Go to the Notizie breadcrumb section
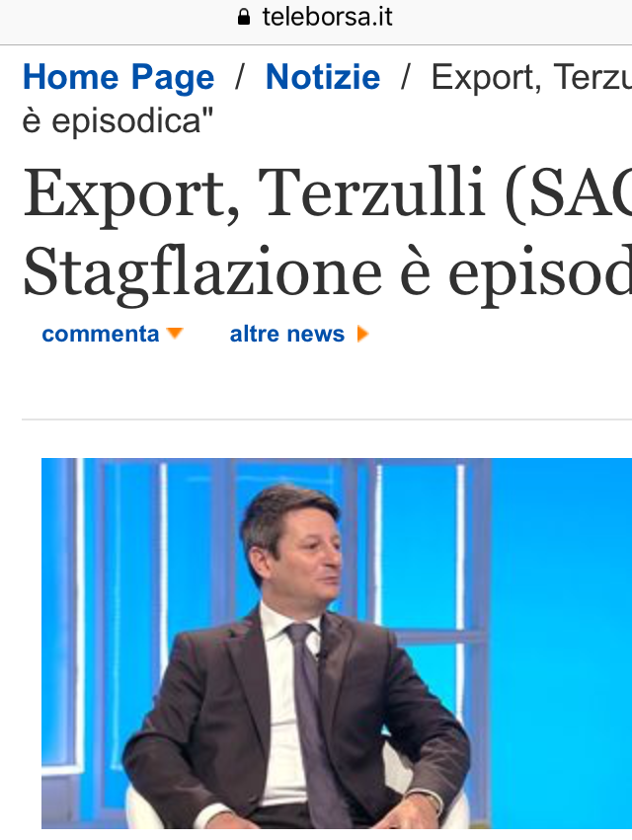Screen dimensions: 632x840 coord(323,77)
